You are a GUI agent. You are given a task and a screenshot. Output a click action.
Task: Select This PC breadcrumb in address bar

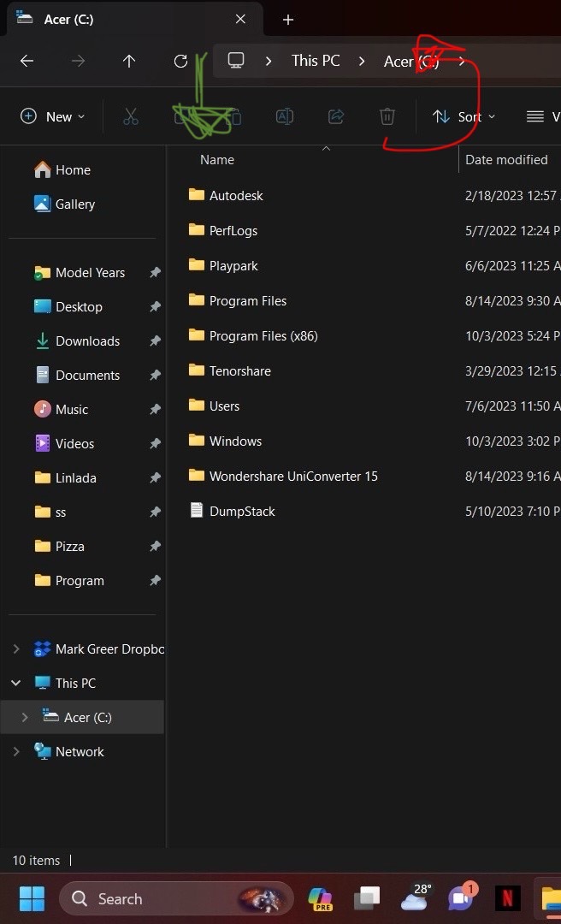click(x=316, y=61)
